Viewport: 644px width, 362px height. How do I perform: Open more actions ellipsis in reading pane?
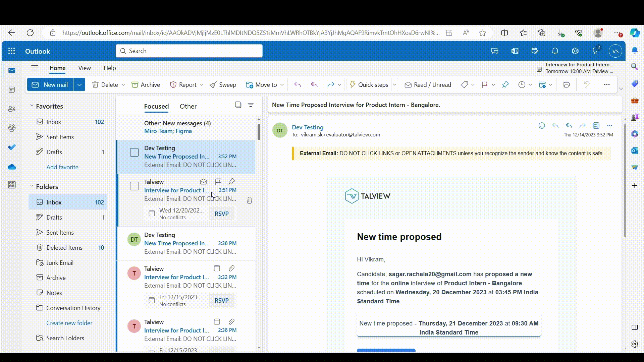pyautogui.click(x=610, y=125)
